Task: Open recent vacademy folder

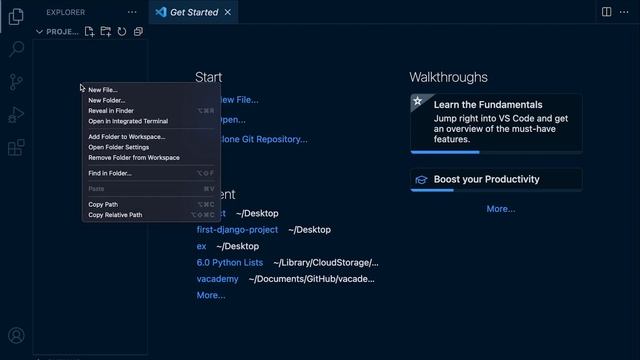Action: [218, 279]
